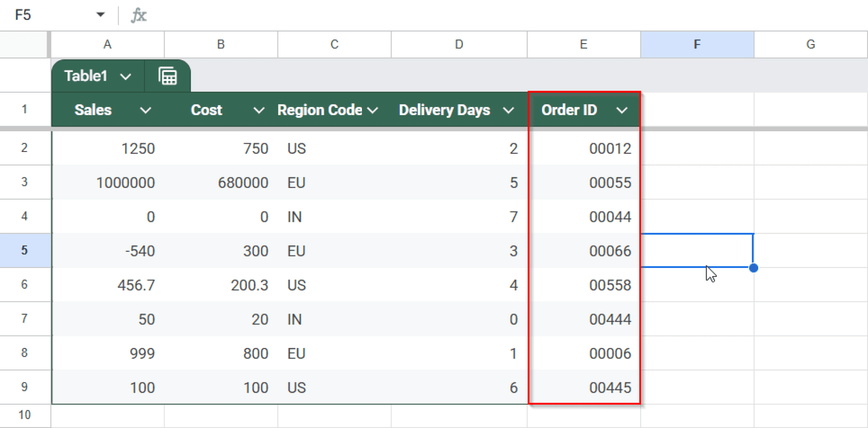Click the Name box dropdown arrow
The width and height of the screenshot is (868, 428).
(x=100, y=14)
